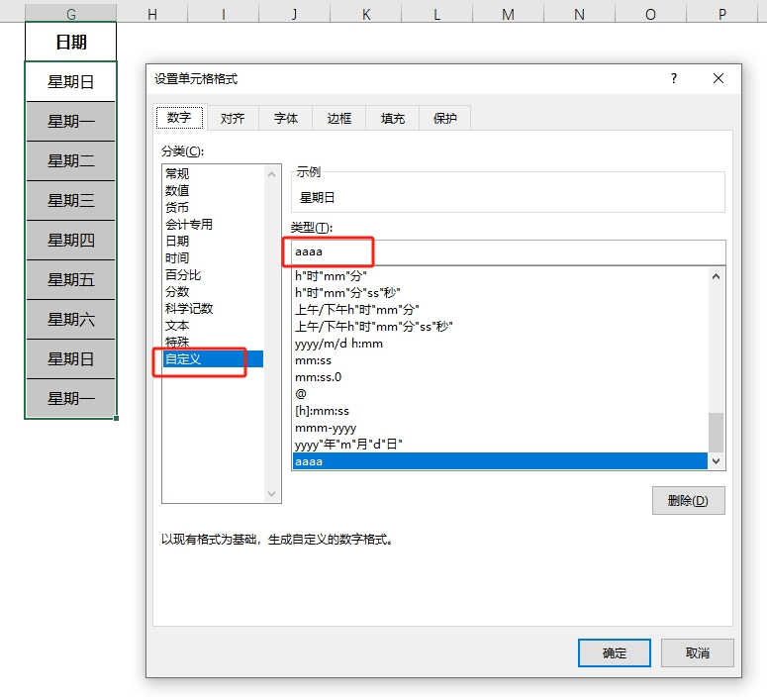
Task: Go to the 保护 tab
Action: click(444, 118)
